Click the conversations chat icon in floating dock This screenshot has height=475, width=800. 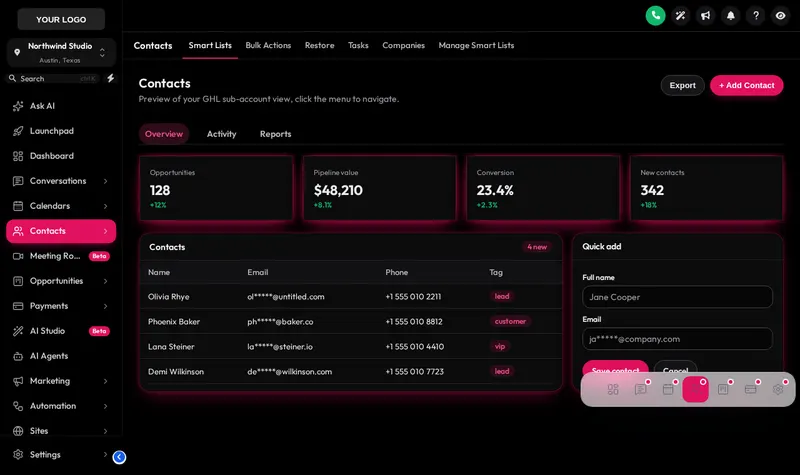640,389
